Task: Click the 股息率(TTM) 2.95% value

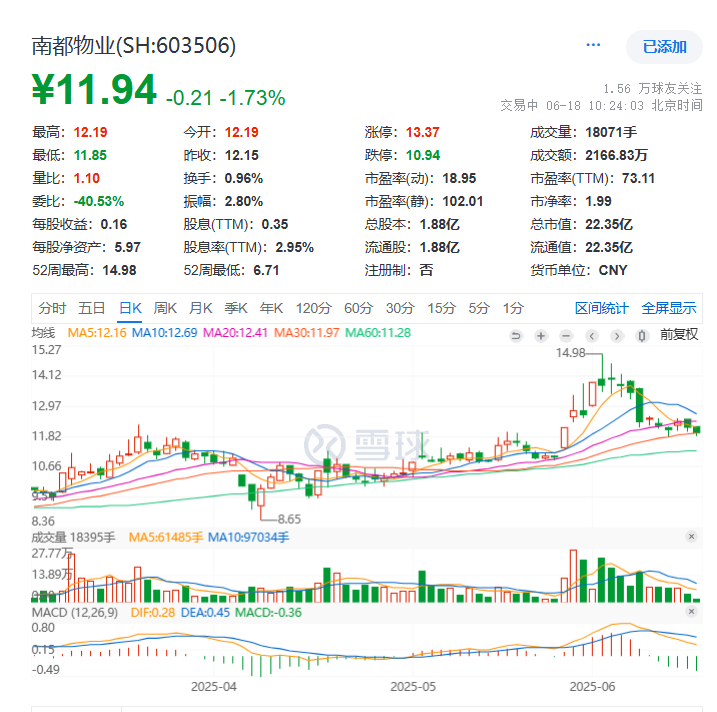Action: 294,247
